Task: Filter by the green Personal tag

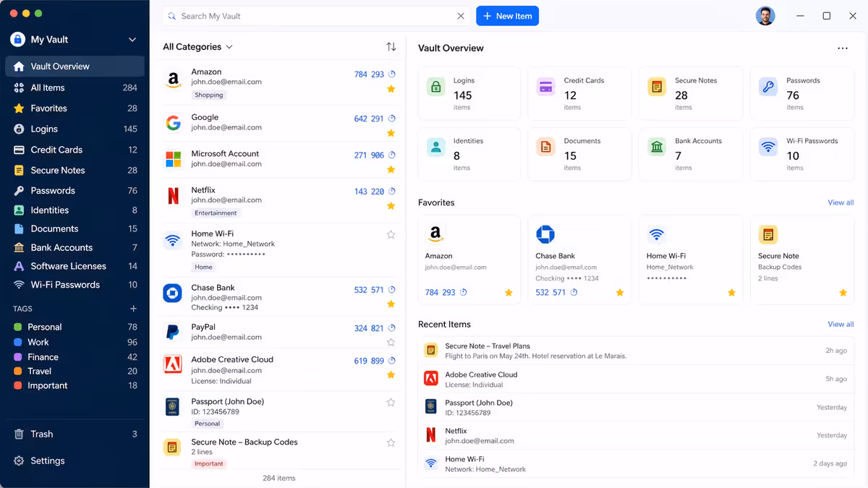Action: tap(75, 327)
